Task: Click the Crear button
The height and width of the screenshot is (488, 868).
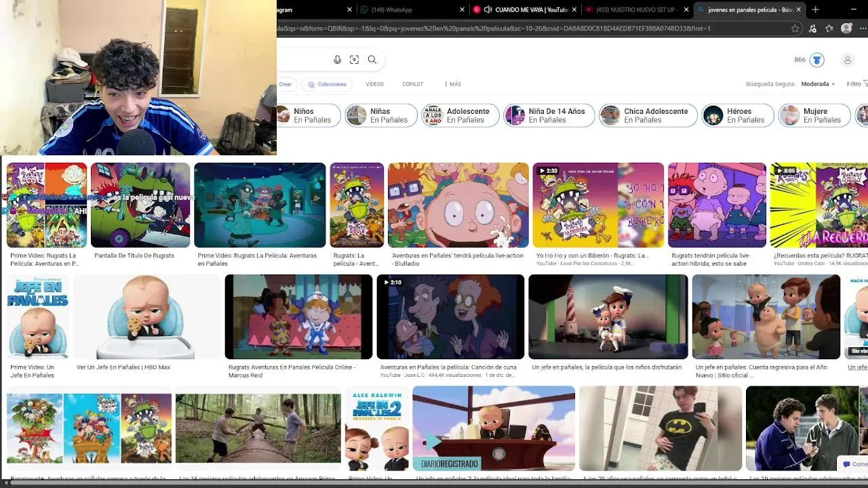Action: pos(285,84)
